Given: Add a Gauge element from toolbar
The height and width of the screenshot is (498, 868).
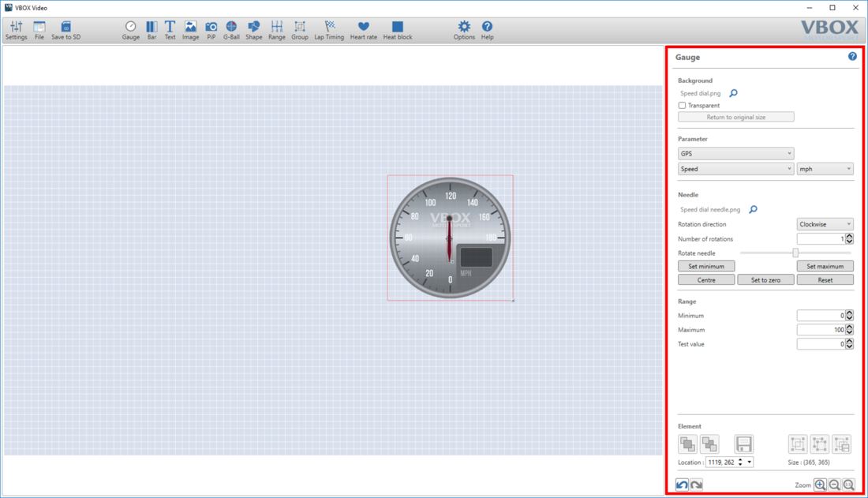Looking at the screenshot, I should tap(131, 30).
